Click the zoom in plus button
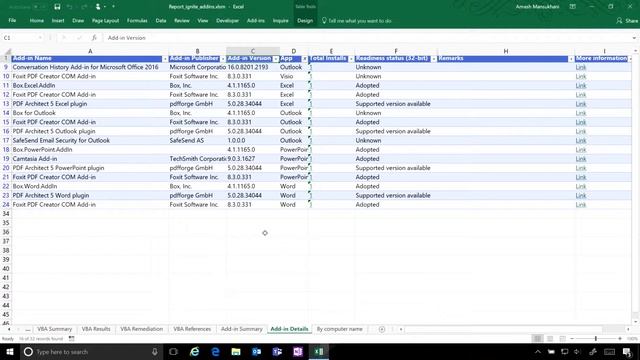 click(x=620, y=338)
